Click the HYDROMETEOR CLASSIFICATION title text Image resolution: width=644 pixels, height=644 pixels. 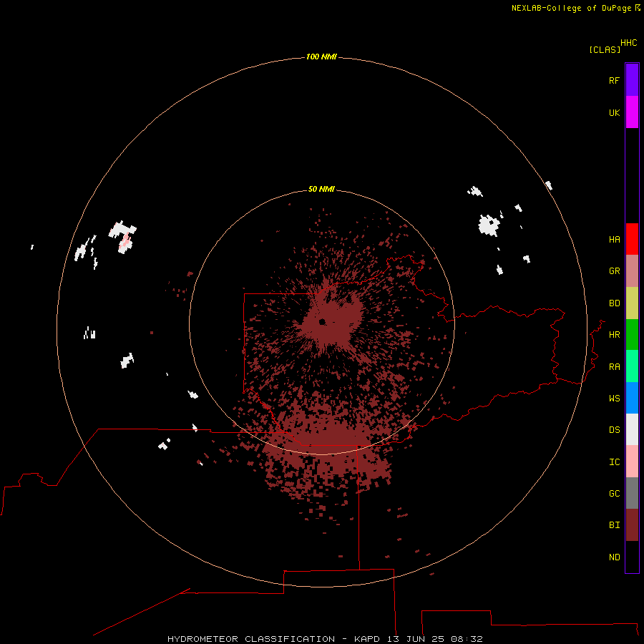[x=251, y=639]
